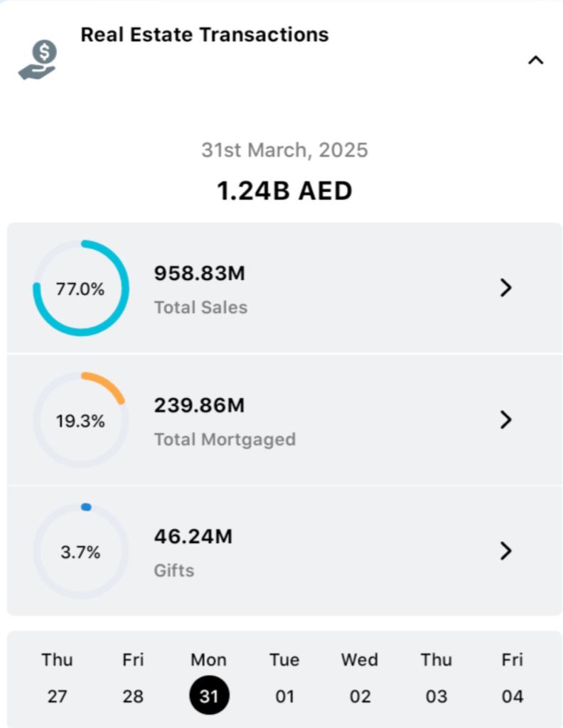Click the hand holding dollar coin icon
Viewport: 563px width, 728px height.
(37, 60)
